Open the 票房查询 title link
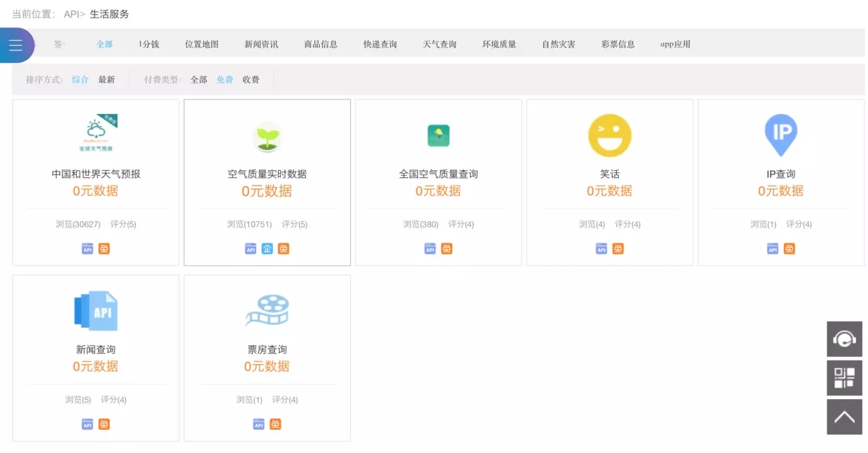This screenshot has width=868, height=453. [x=267, y=350]
